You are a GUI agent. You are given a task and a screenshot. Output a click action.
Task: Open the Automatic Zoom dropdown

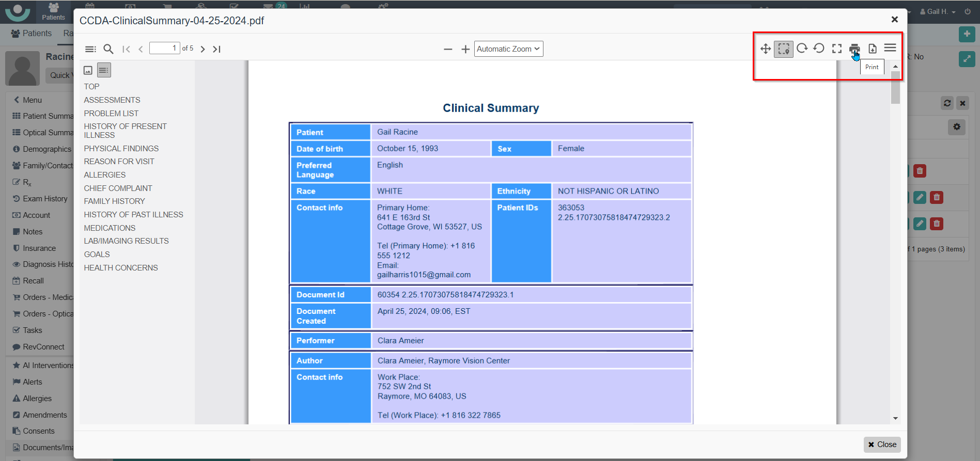point(508,49)
